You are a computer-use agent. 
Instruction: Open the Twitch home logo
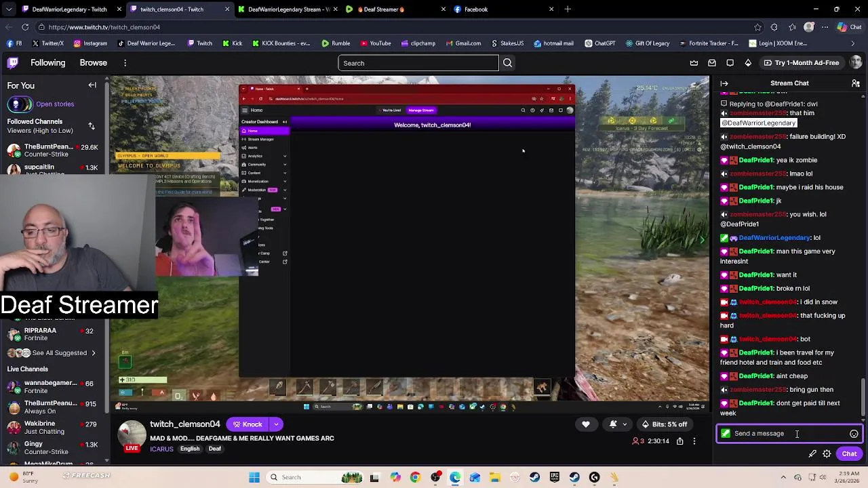[x=13, y=63]
